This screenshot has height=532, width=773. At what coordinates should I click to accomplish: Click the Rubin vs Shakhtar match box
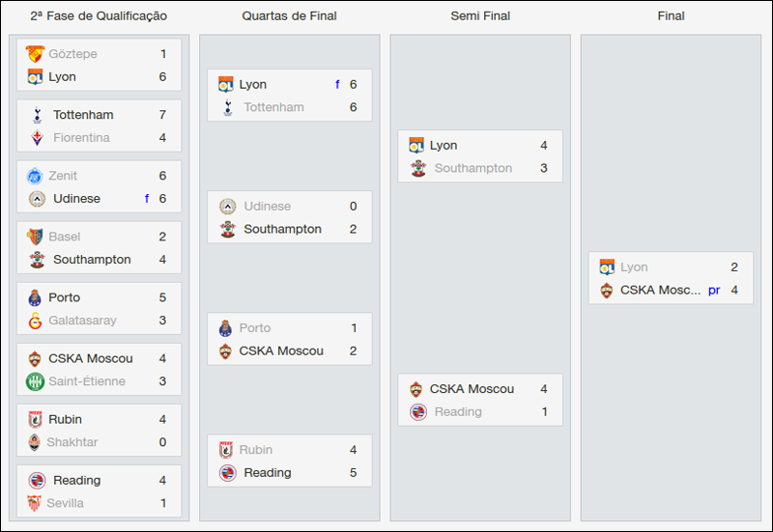click(x=99, y=431)
